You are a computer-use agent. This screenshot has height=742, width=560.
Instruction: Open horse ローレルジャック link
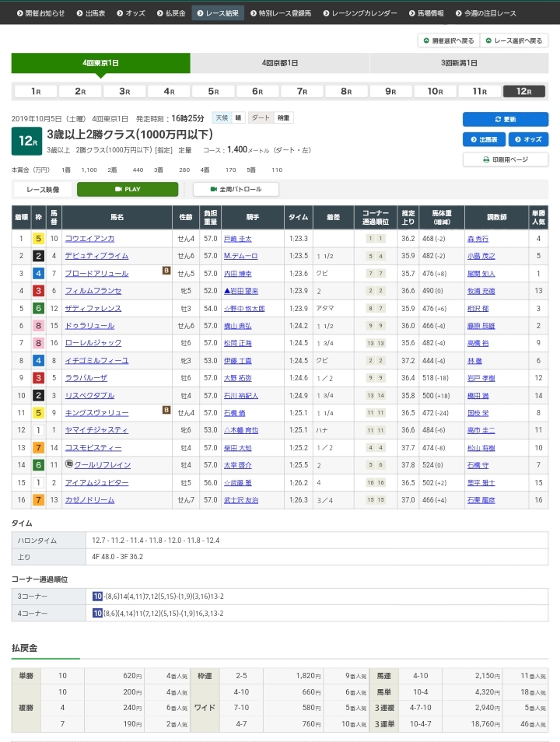93,343
